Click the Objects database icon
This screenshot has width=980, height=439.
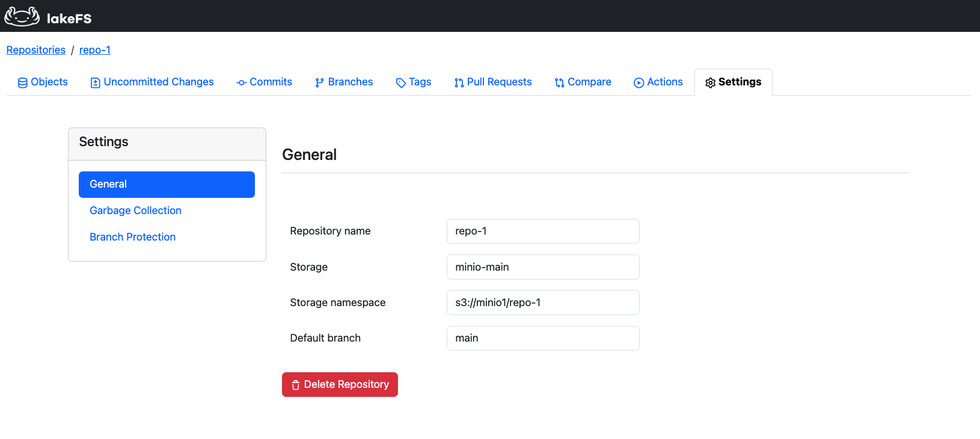click(23, 83)
